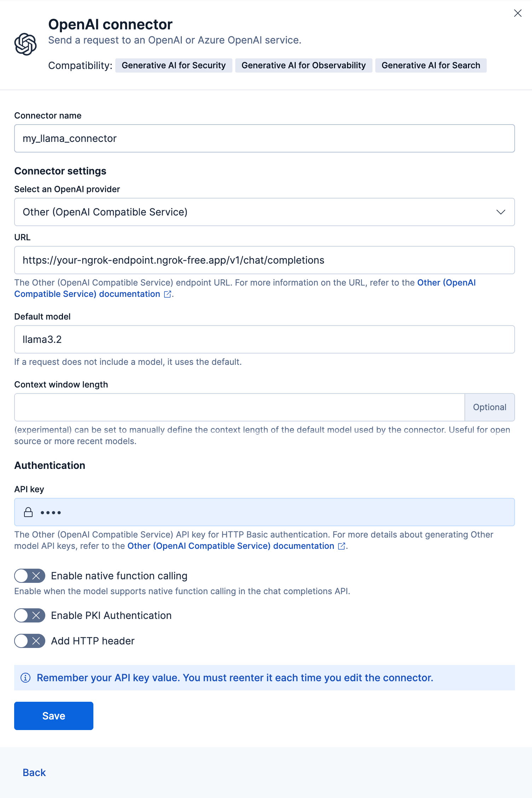Enable the Add HTTP header switch
The image size is (532, 798).
(x=30, y=641)
